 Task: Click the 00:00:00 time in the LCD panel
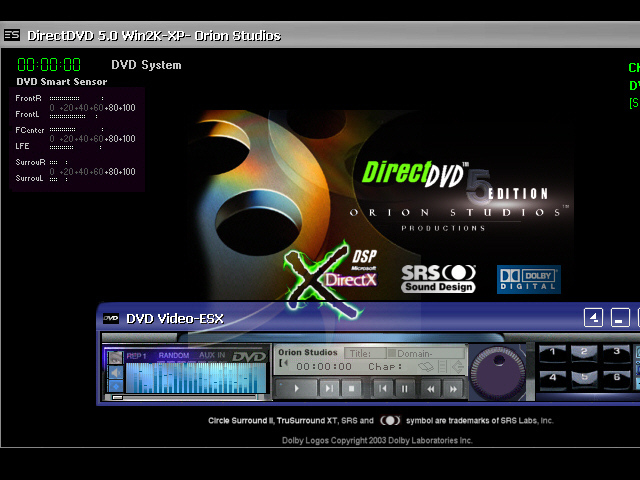coord(324,367)
